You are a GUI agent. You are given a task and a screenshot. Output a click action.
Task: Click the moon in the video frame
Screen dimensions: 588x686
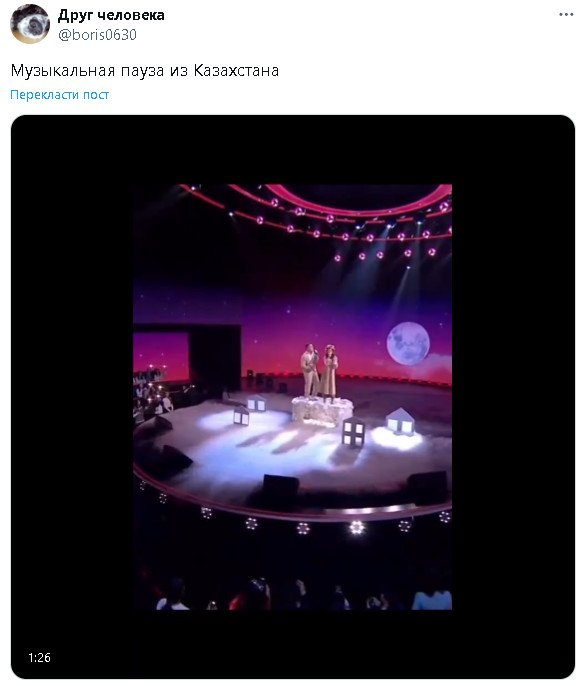tap(408, 343)
